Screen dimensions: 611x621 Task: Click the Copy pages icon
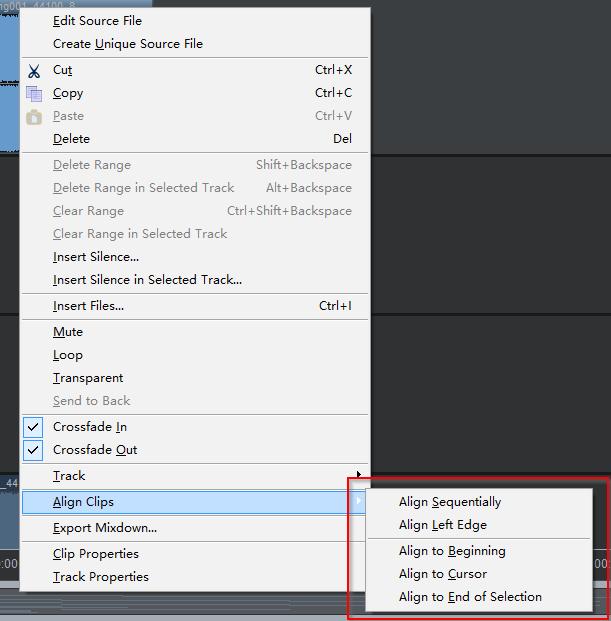click(x=34, y=94)
